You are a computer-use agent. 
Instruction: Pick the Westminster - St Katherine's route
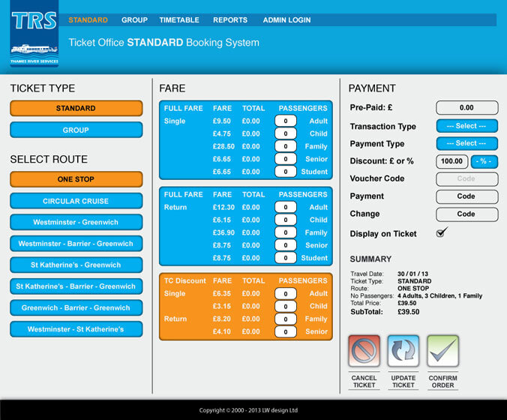[76, 329]
